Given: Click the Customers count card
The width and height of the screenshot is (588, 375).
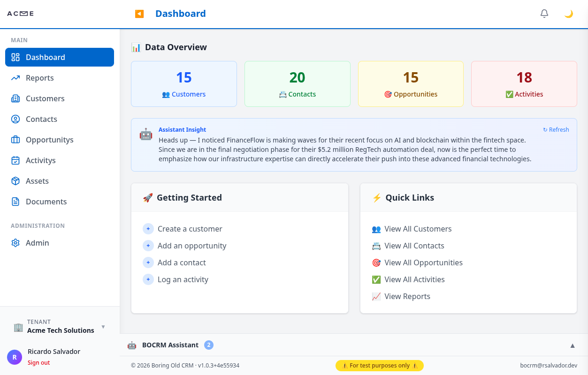Looking at the screenshot, I should point(183,84).
